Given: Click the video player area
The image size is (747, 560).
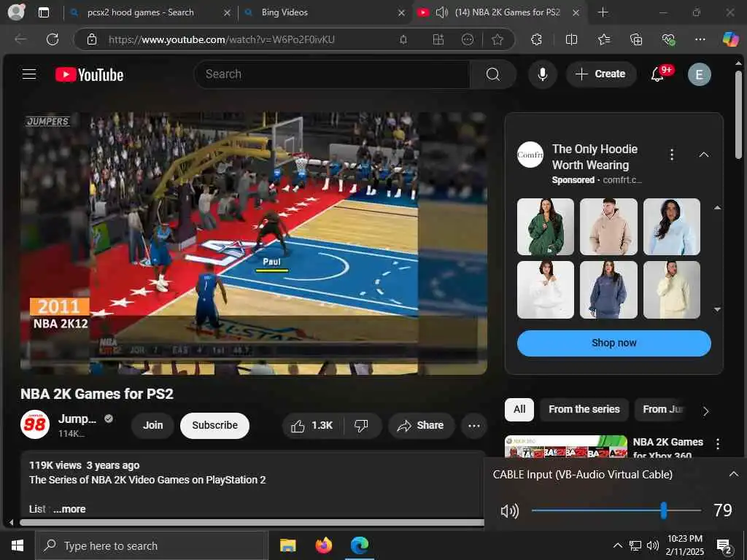Looking at the screenshot, I should click(x=253, y=244).
